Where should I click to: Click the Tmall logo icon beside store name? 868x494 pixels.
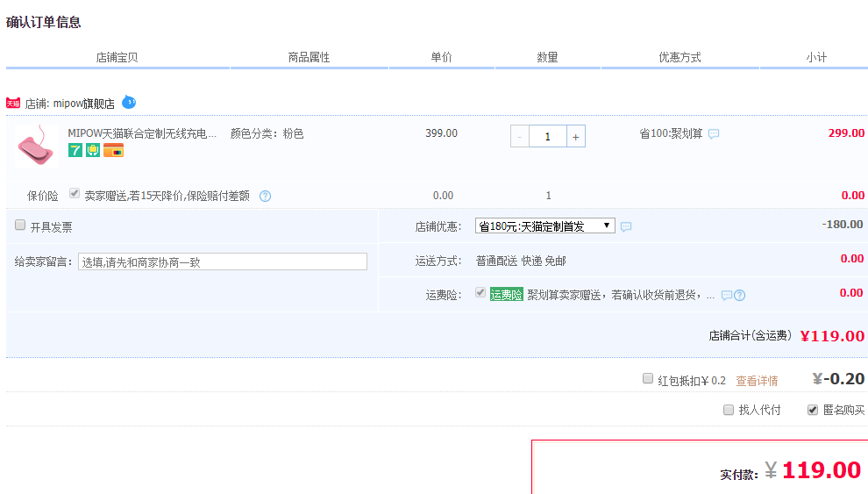(x=13, y=103)
